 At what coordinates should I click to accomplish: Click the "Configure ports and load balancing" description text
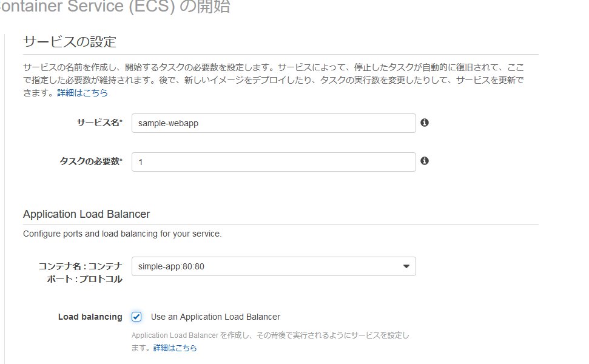pyautogui.click(x=122, y=234)
